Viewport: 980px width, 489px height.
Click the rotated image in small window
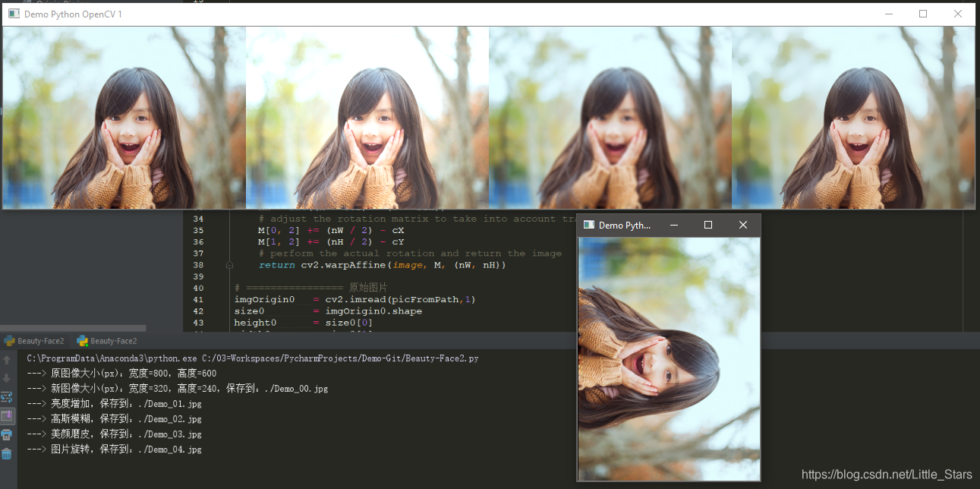(669, 358)
